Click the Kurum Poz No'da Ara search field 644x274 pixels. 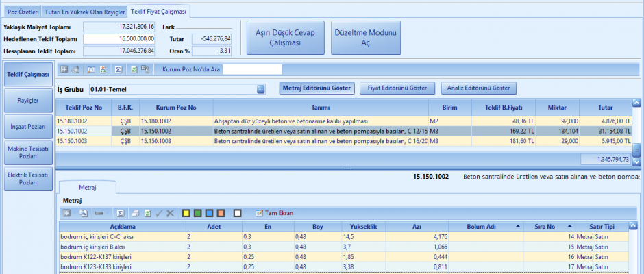(252, 69)
